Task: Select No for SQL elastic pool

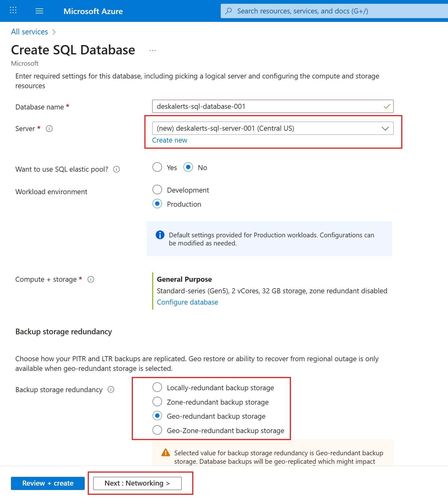Action: point(188,167)
